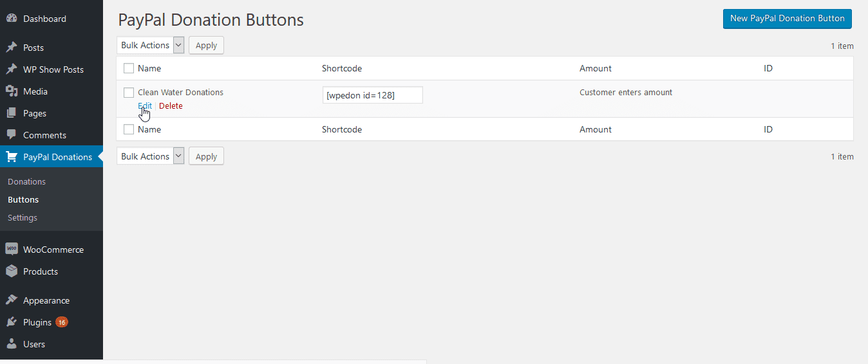Screen dimensions: 868x364
Task: Click the footer Amount column label
Action: click(x=596, y=129)
